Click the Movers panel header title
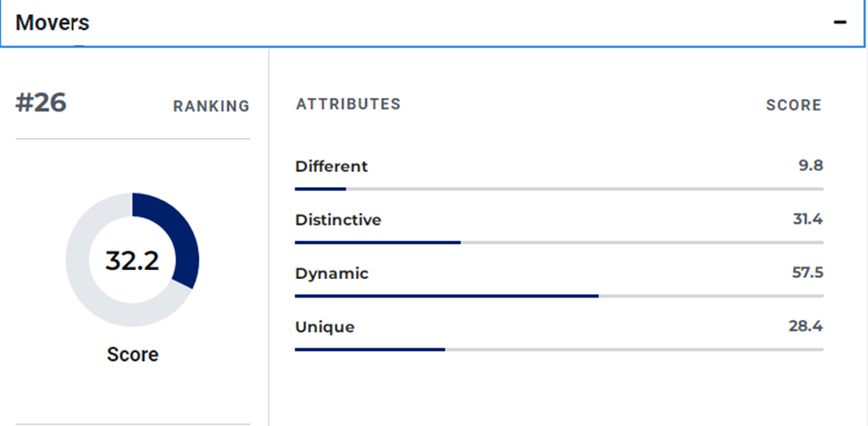This screenshot has width=868, height=426. (x=53, y=22)
